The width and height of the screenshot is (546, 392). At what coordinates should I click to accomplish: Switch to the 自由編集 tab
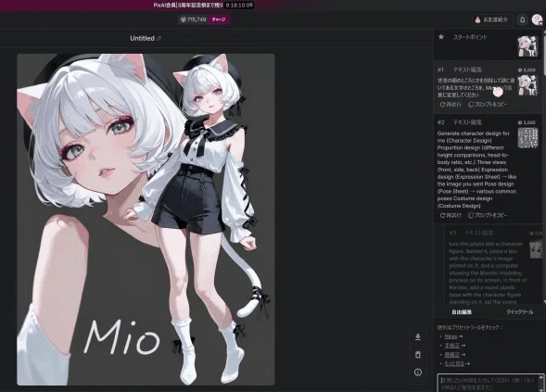pyautogui.click(x=462, y=312)
